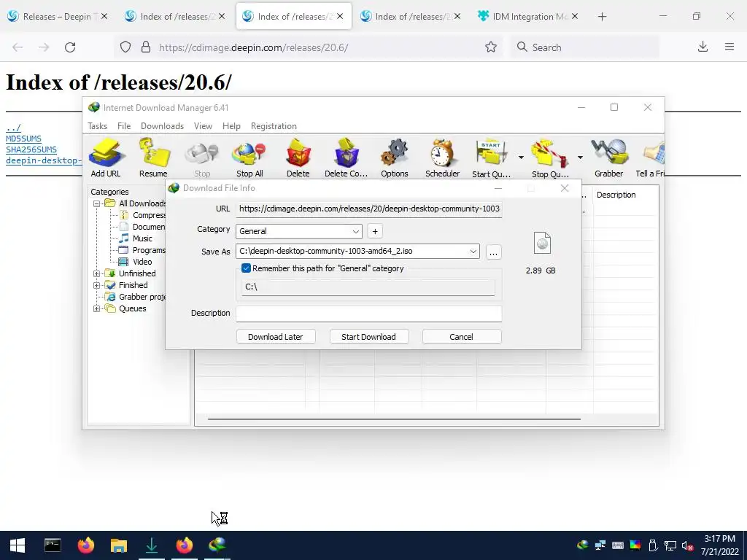Open the Tasks menu
Image resolution: width=747 pixels, height=560 pixels.
pyautogui.click(x=97, y=126)
